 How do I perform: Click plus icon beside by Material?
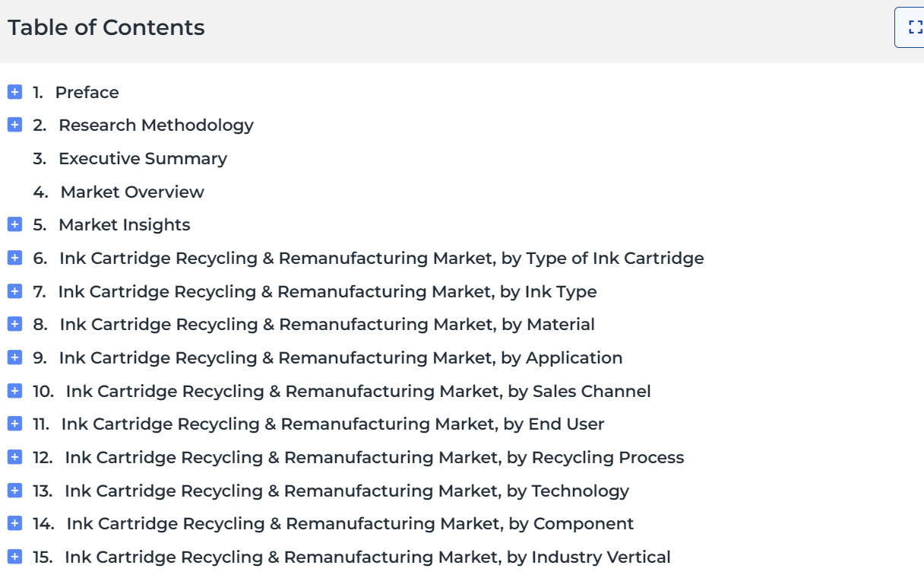point(14,325)
